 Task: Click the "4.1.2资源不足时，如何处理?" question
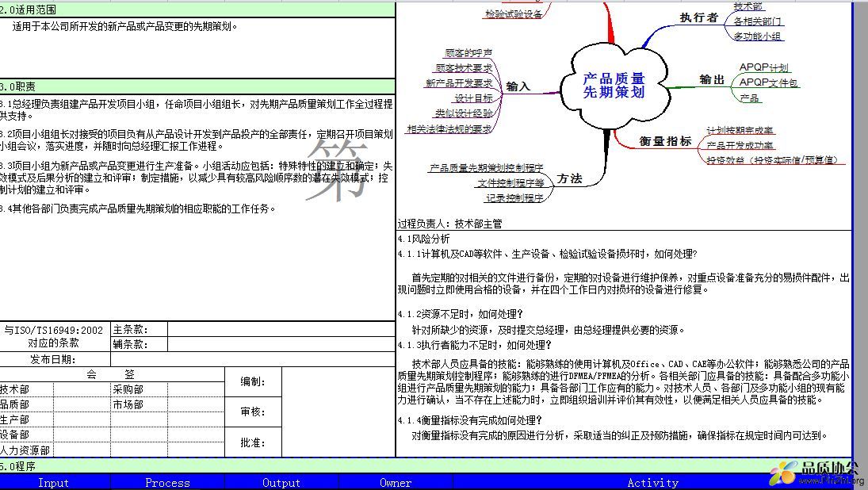(x=460, y=314)
